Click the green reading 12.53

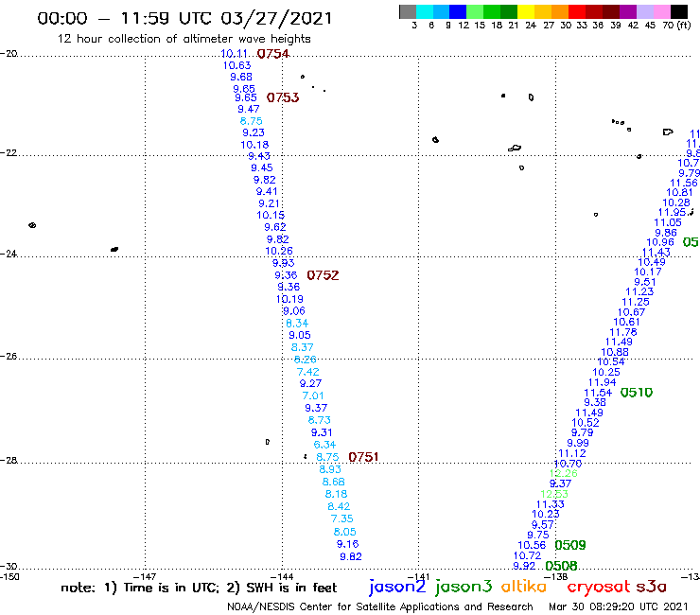tap(554, 494)
